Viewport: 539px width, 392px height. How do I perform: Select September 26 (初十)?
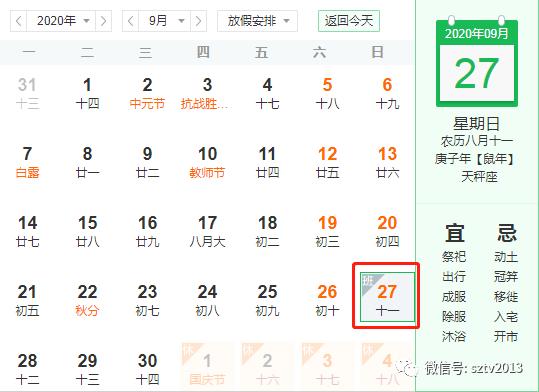(327, 301)
